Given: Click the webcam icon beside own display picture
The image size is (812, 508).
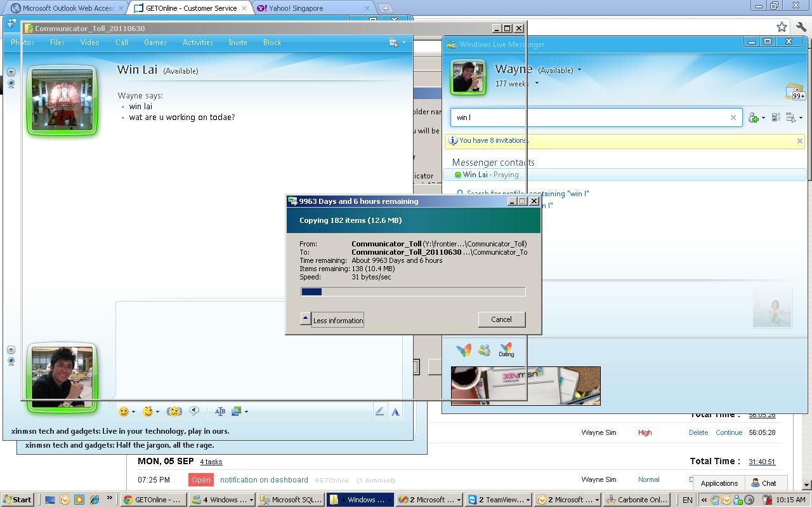Looking at the screenshot, I should (11, 361).
